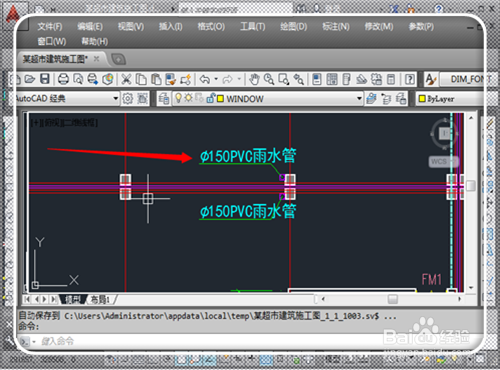Open QuickCalc calculator icon
This screenshot has height=370, width=500.
[x=391, y=79]
